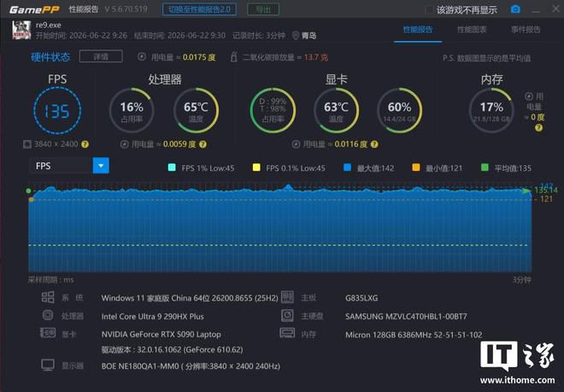Click the GPU D:99% T:98% usage gauge
This screenshot has width=564, height=392.
click(x=273, y=110)
